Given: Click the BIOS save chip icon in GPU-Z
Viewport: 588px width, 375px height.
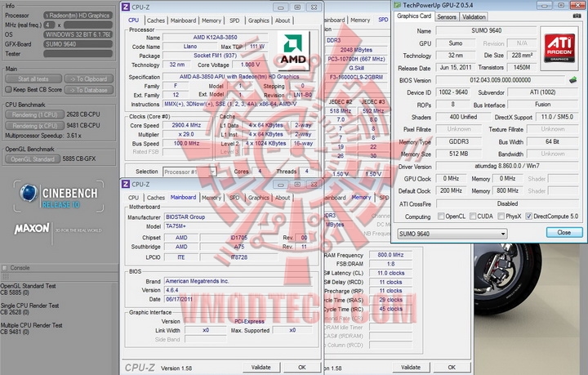Looking at the screenshot, I should pyautogui.click(x=572, y=80).
